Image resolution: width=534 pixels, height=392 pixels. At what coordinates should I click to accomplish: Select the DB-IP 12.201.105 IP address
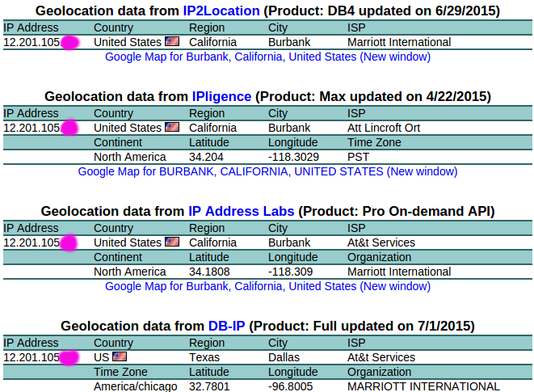tap(32, 357)
